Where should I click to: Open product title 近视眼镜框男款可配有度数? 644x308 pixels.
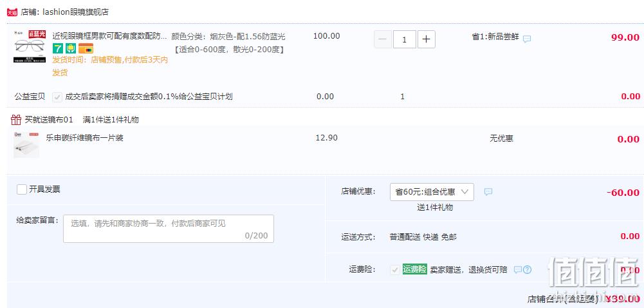[109, 36]
